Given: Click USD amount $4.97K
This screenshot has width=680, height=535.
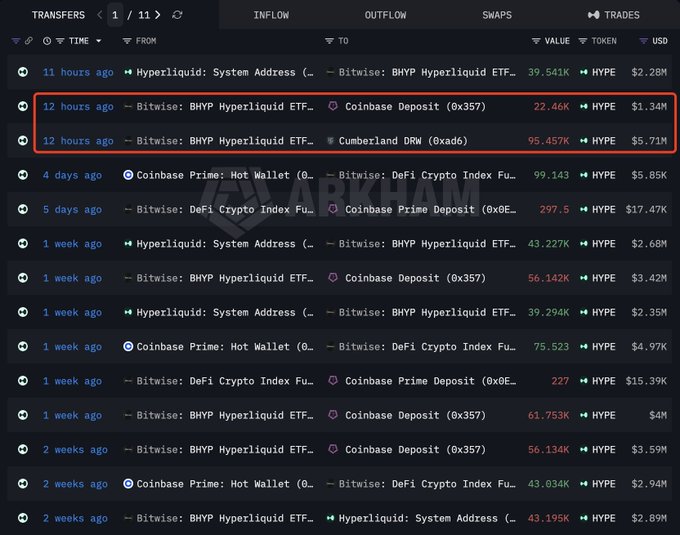Looking at the screenshot, I should coord(649,347).
